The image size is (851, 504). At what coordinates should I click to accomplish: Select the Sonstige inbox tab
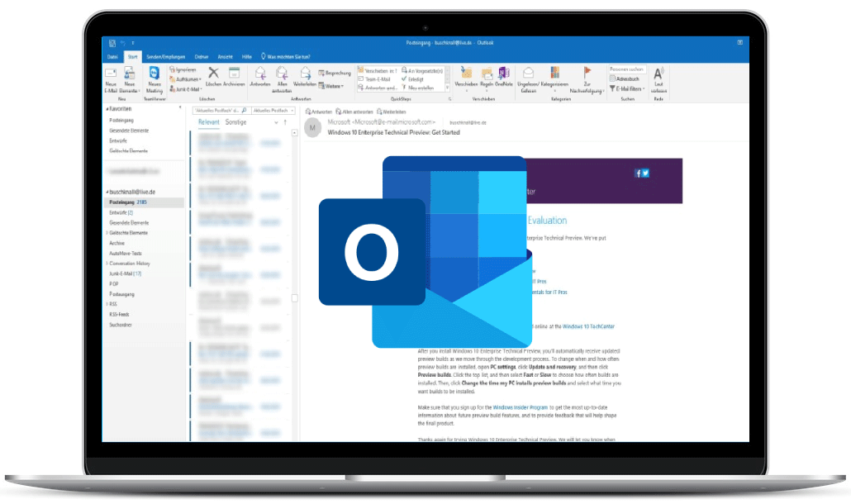coord(235,122)
